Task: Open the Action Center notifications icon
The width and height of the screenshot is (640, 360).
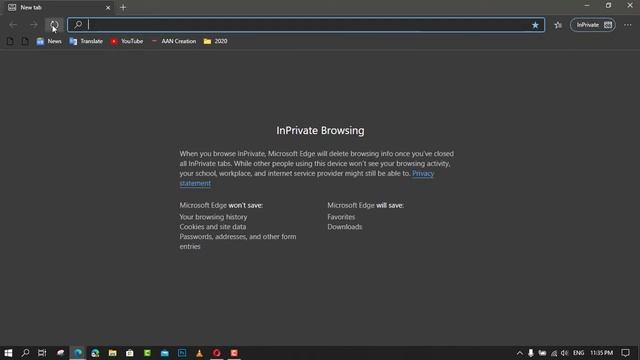Action: click(x=625, y=353)
